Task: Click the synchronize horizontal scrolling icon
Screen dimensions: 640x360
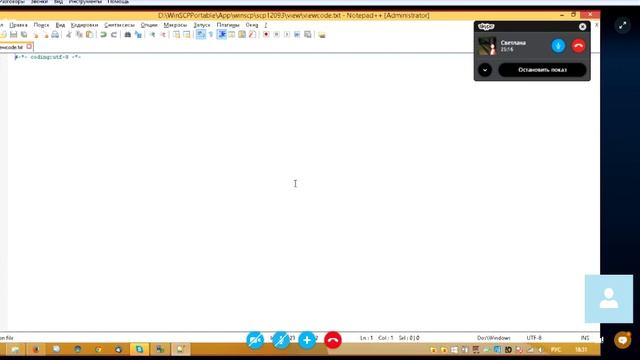Action: [x=187, y=35]
